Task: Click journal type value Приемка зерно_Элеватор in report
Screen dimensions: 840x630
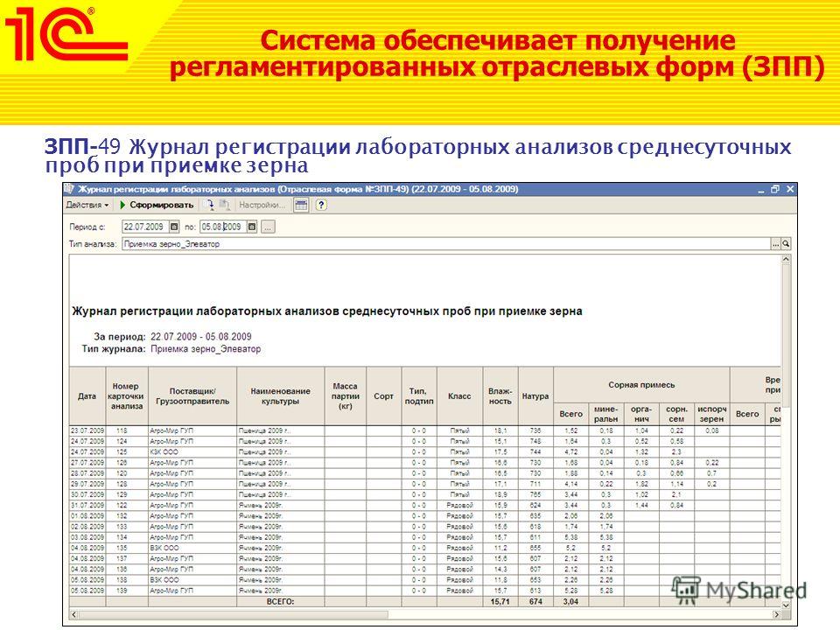Action: [x=206, y=349]
